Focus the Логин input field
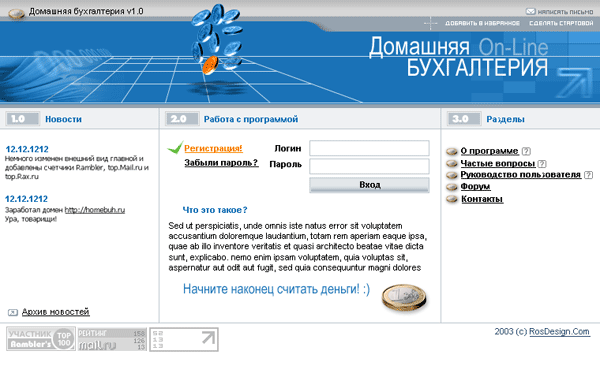This screenshot has width=600, height=377. click(x=369, y=148)
